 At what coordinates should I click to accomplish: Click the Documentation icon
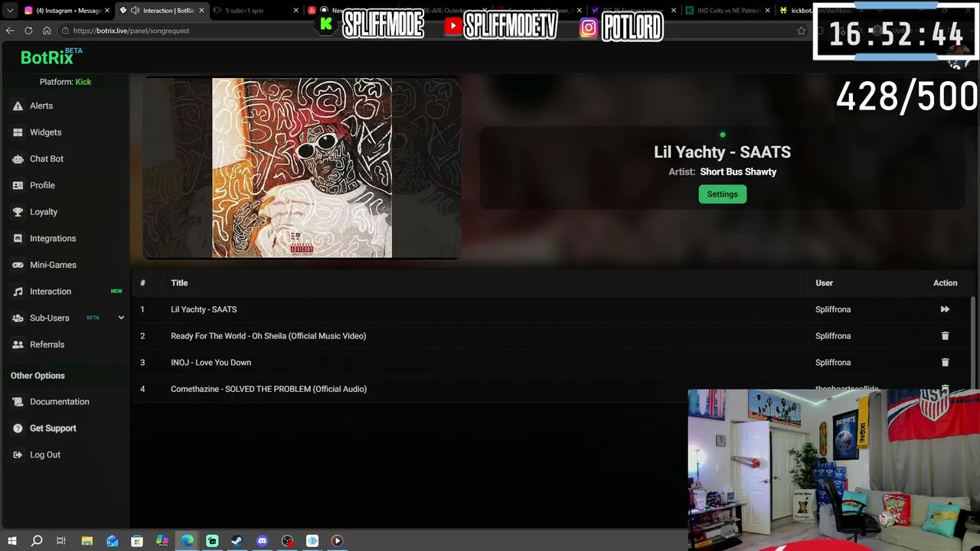point(18,402)
